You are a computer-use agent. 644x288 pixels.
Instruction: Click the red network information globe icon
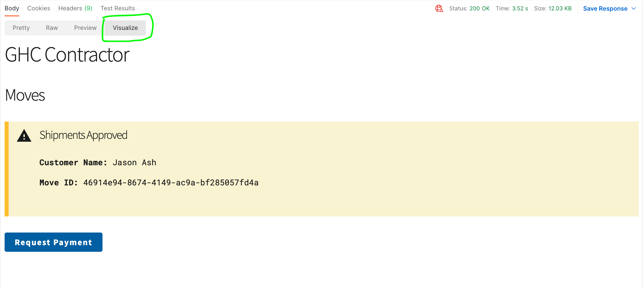tap(439, 9)
